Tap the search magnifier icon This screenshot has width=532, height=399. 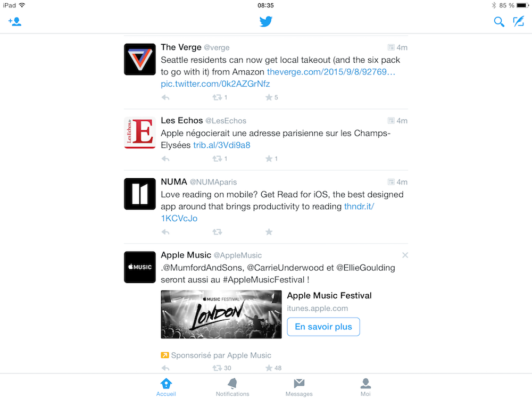pyautogui.click(x=499, y=22)
